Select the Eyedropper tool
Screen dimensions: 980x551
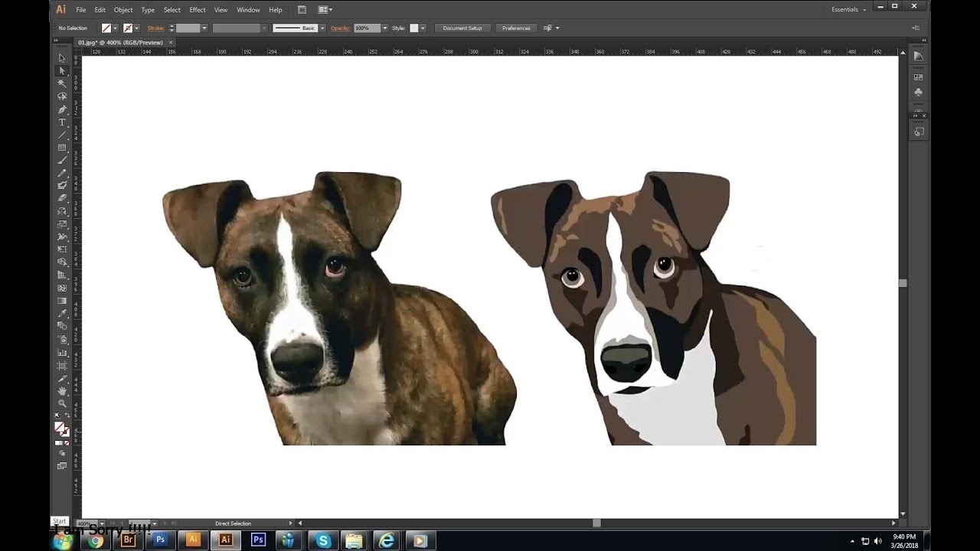point(62,314)
